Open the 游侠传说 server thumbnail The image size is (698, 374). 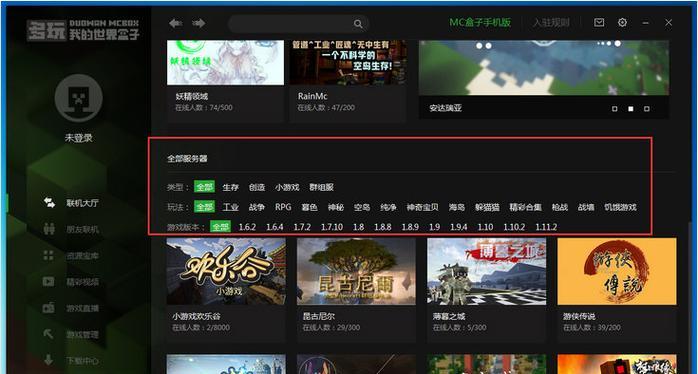[x=617, y=271]
